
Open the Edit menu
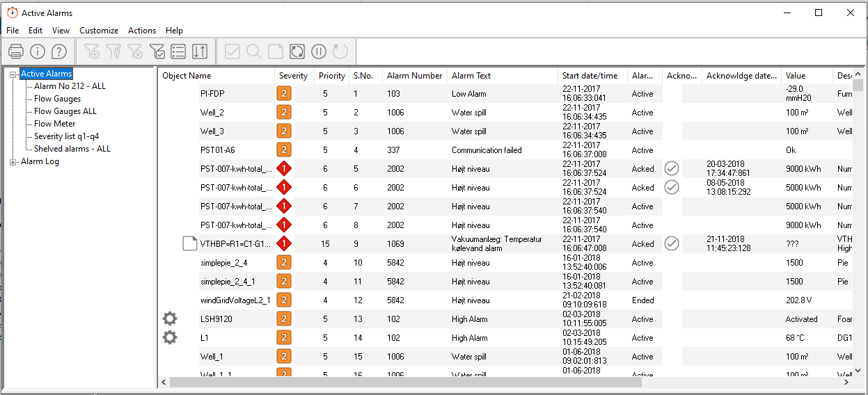click(x=35, y=31)
